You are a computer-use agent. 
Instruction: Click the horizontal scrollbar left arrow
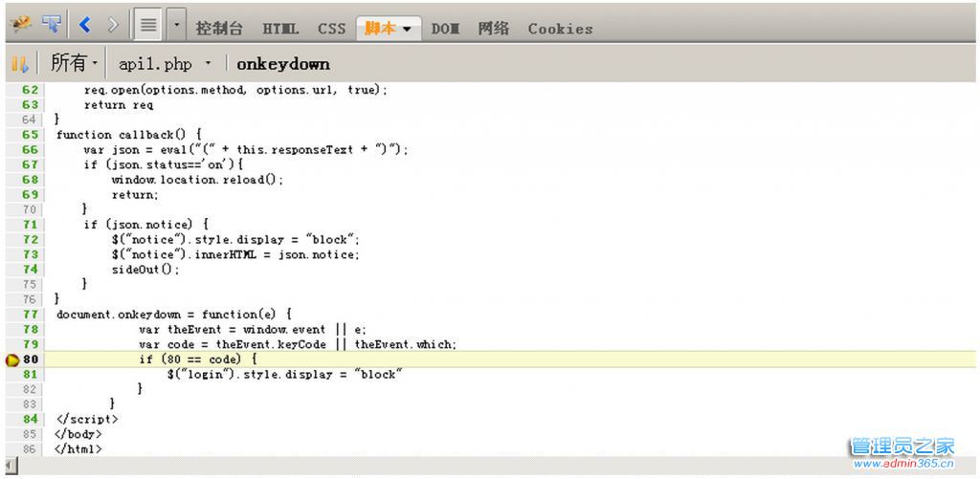click(x=11, y=465)
